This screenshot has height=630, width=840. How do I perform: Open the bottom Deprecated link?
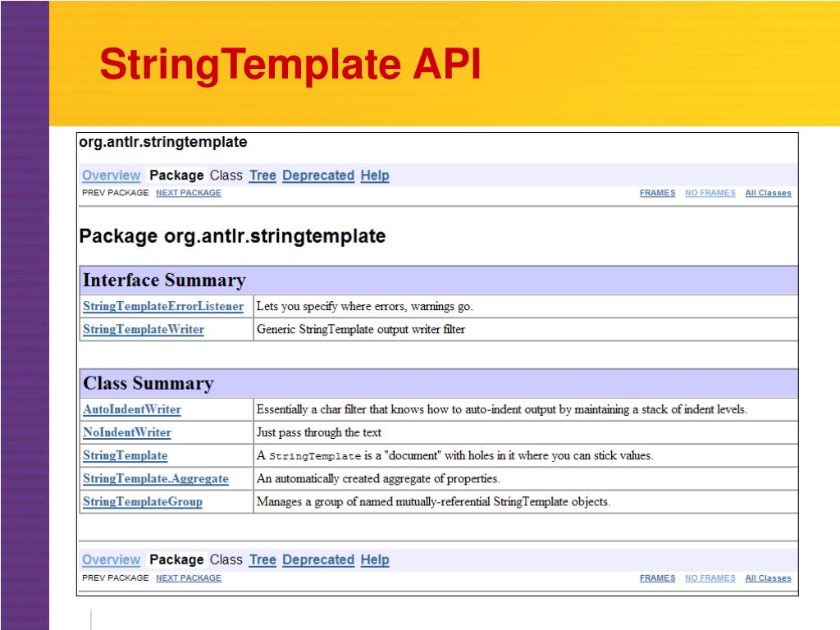(318, 559)
